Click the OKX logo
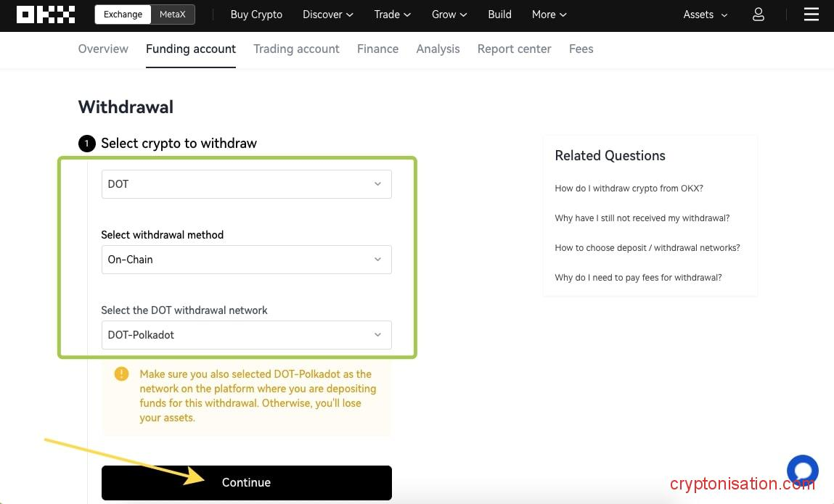834x504 pixels. 46,15
